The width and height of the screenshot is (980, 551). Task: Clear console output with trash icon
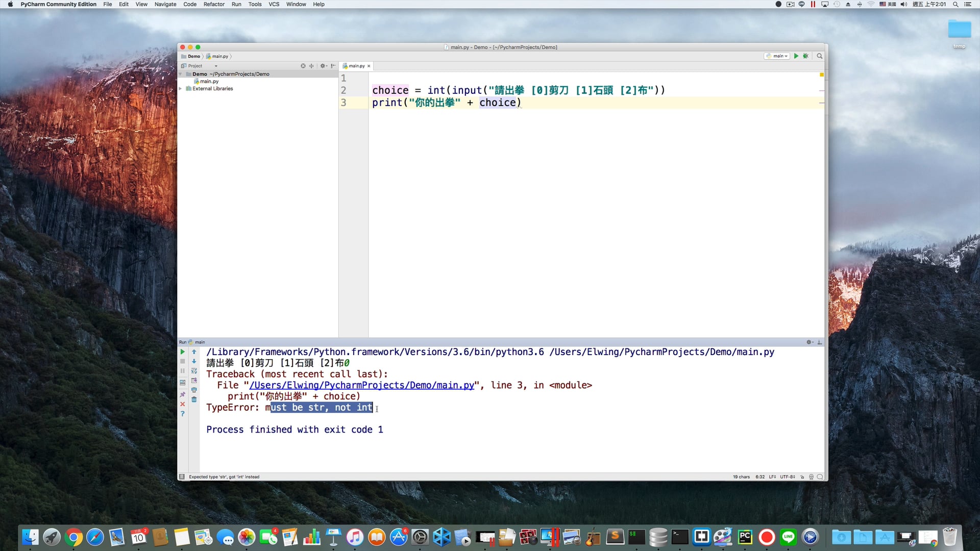pos(194,399)
